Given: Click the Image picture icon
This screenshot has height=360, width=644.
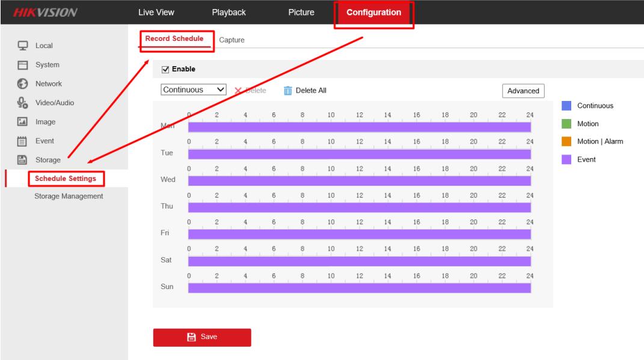Looking at the screenshot, I should pos(22,121).
